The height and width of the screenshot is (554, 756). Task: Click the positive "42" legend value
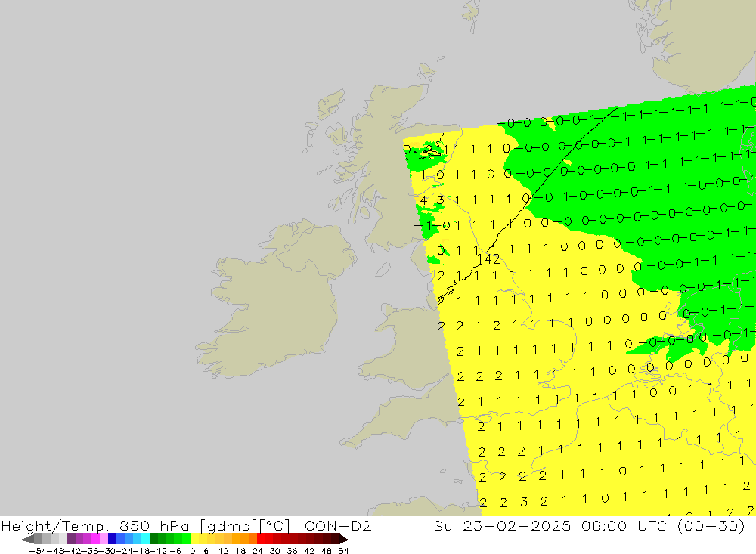click(309, 551)
